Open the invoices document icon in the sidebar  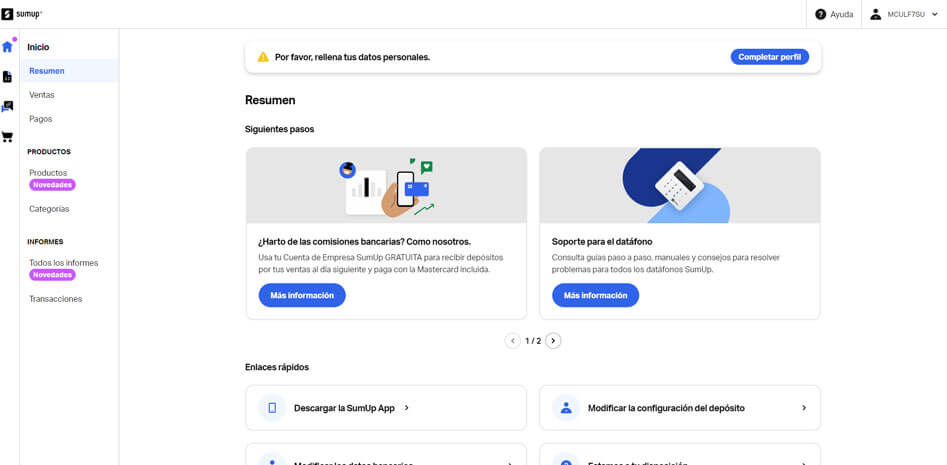pos(8,77)
